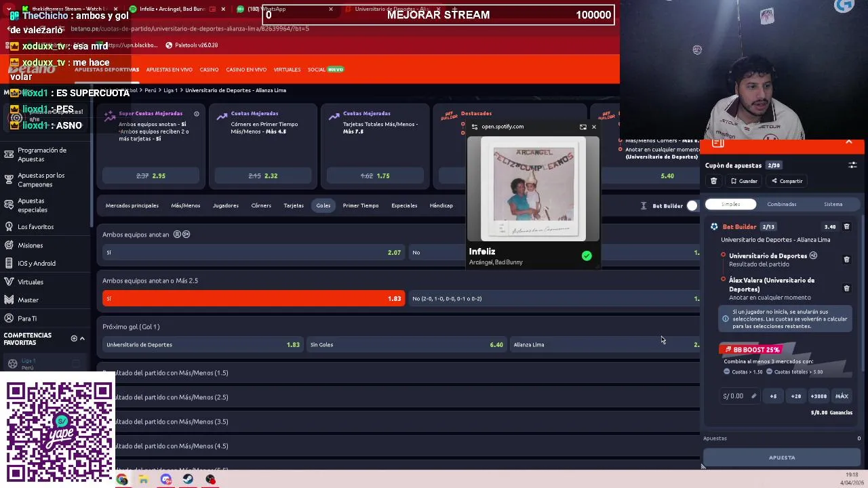Image resolution: width=868 pixels, height=488 pixels.
Task: Select the Simples bet type
Action: 730,204
